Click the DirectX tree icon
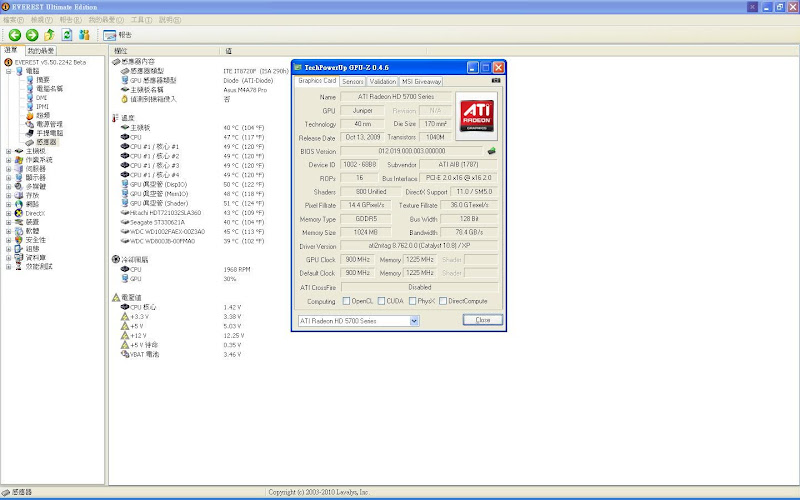 click(x=19, y=213)
